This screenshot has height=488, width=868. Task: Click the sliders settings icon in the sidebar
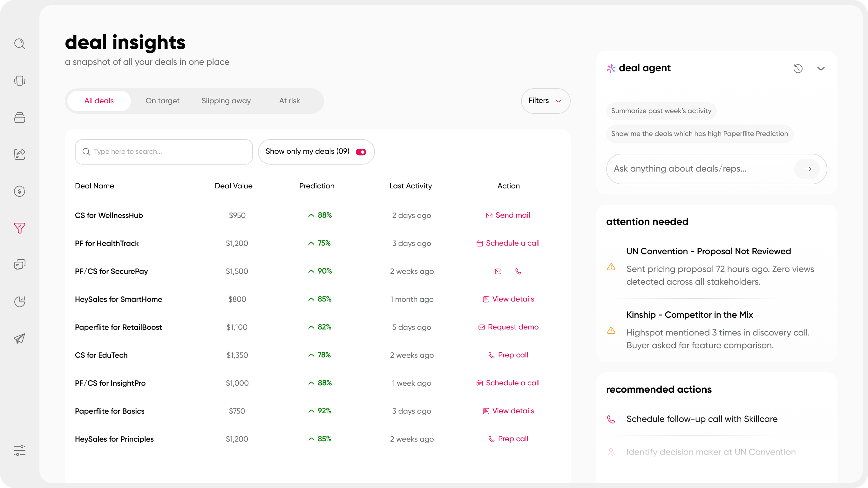click(20, 450)
